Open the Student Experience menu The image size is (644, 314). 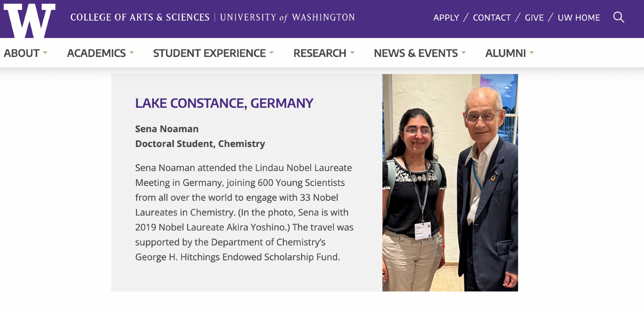pyautogui.click(x=209, y=53)
